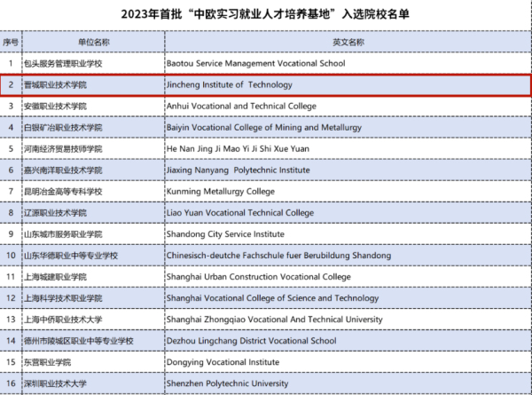Select the 英文名称 column header
Screen dimensions: 532x395
click(348, 42)
